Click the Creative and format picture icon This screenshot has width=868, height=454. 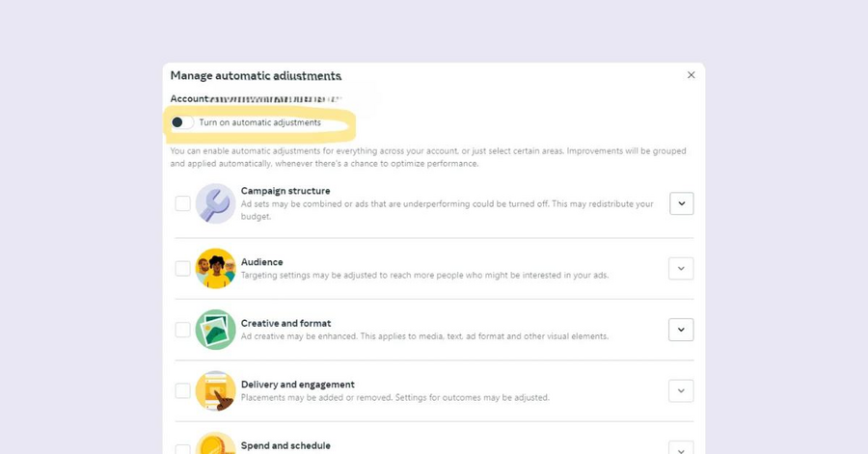[x=215, y=330]
